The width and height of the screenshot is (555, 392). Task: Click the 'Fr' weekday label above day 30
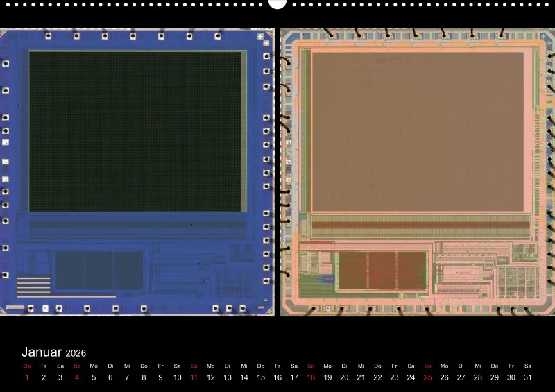(511, 366)
